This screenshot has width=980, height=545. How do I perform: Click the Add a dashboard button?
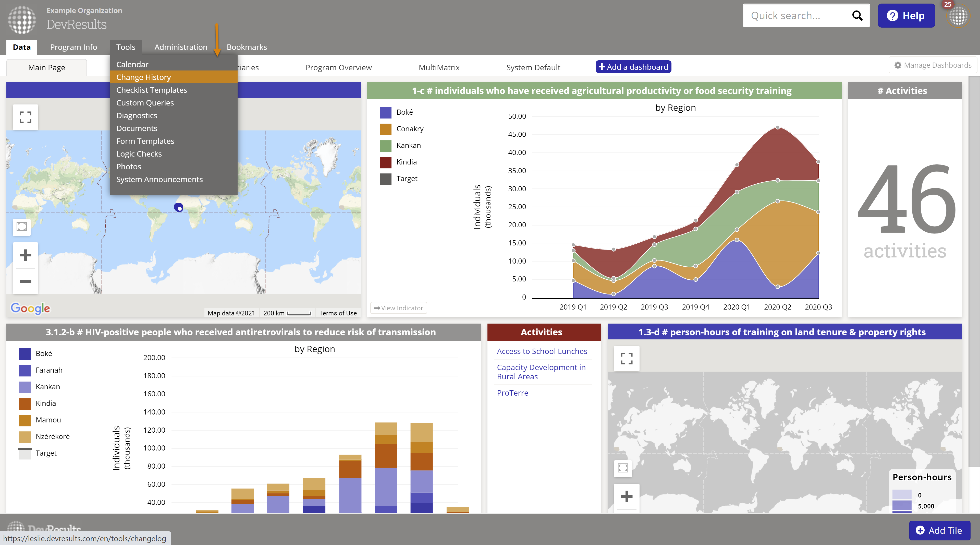(x=633, y=67)
